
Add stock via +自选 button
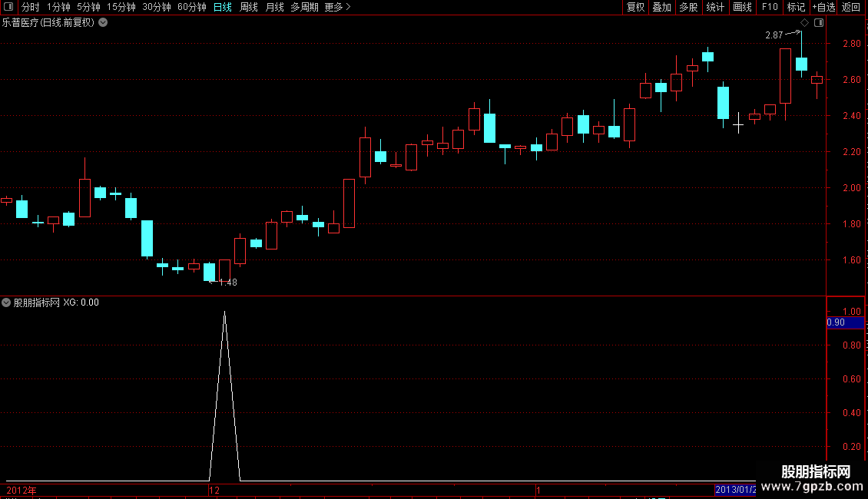click(823, 7)
